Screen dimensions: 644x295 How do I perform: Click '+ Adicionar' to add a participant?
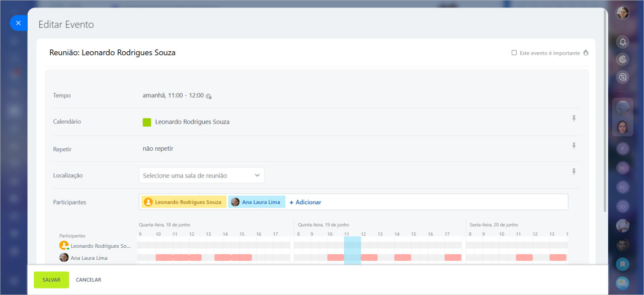tap(305, 202)
